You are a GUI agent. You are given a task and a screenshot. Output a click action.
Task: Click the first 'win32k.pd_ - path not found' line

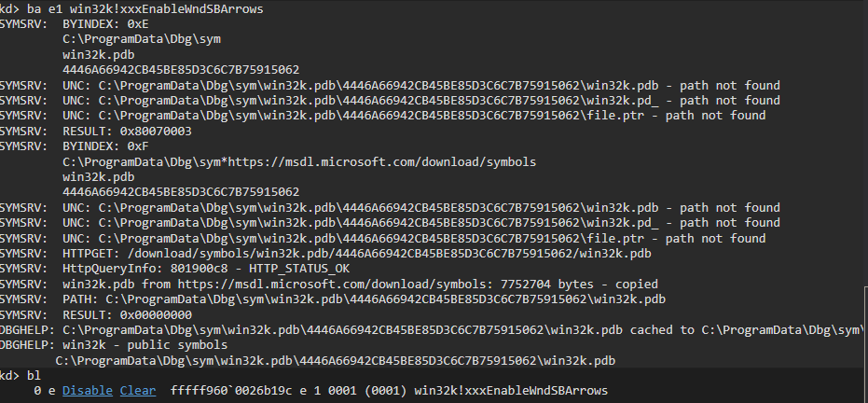coord(391,101)
